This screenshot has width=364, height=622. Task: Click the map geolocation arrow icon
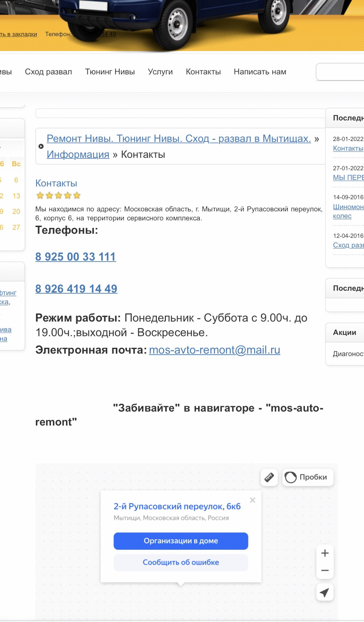coord(325,593)
